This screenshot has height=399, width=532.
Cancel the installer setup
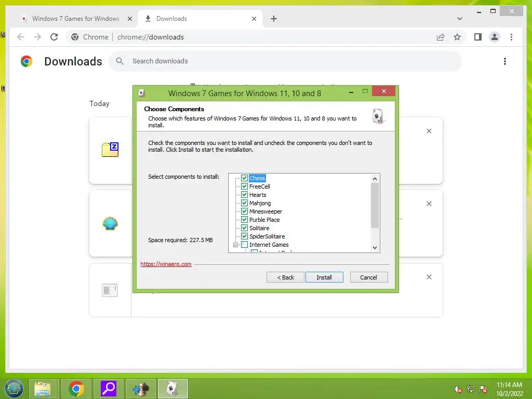click(368, 277)
